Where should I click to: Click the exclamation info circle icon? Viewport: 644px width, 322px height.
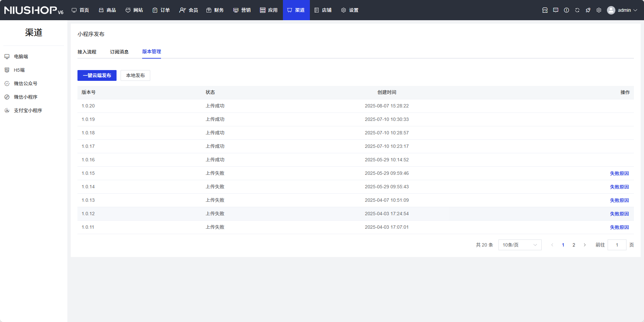[x=567, y=10]
